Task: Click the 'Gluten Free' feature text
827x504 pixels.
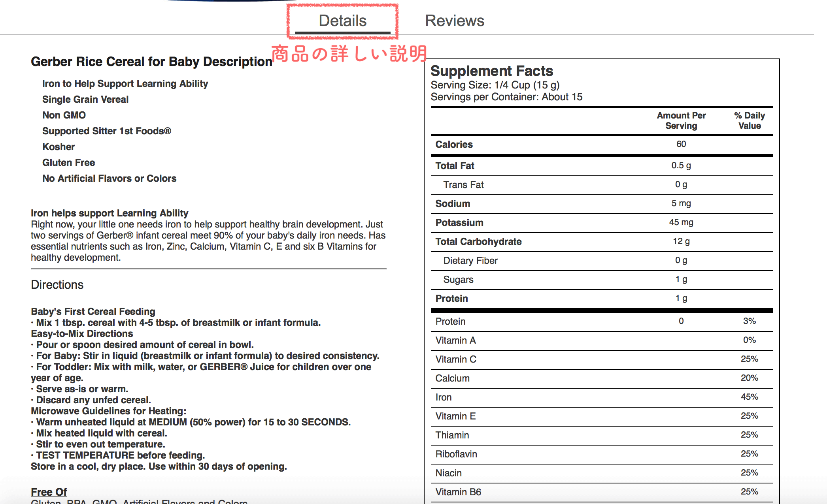Action: 69,163
